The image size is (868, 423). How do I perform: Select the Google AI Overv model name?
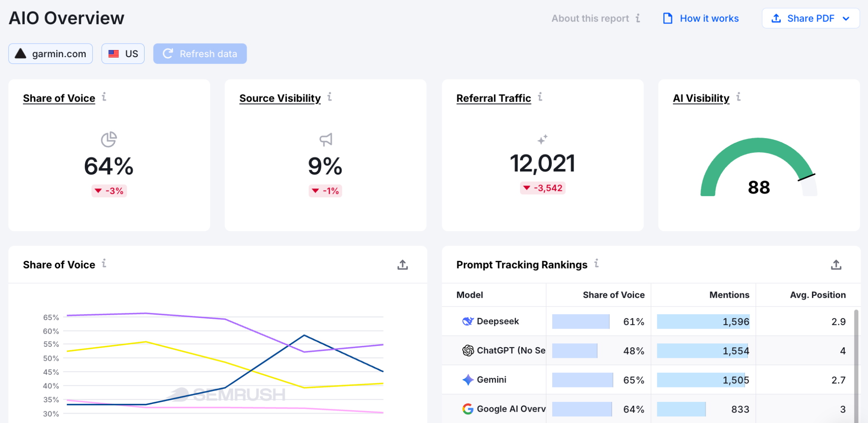point(511,409)
